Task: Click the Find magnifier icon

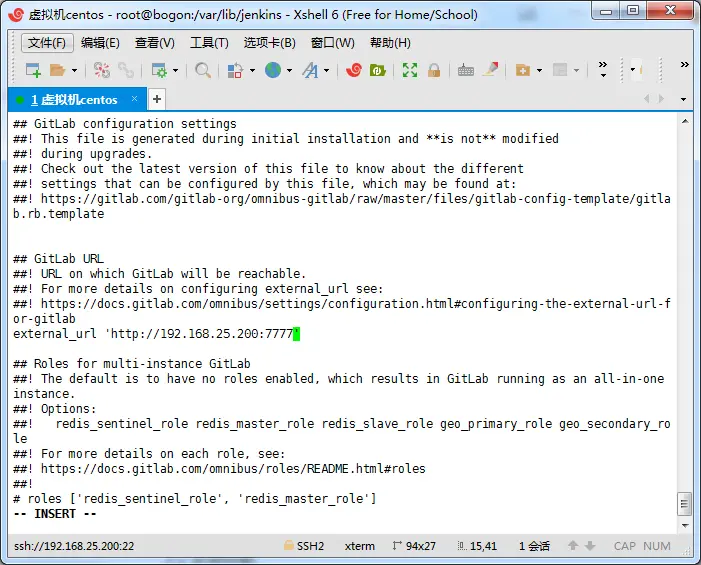Action: (203, 70)
